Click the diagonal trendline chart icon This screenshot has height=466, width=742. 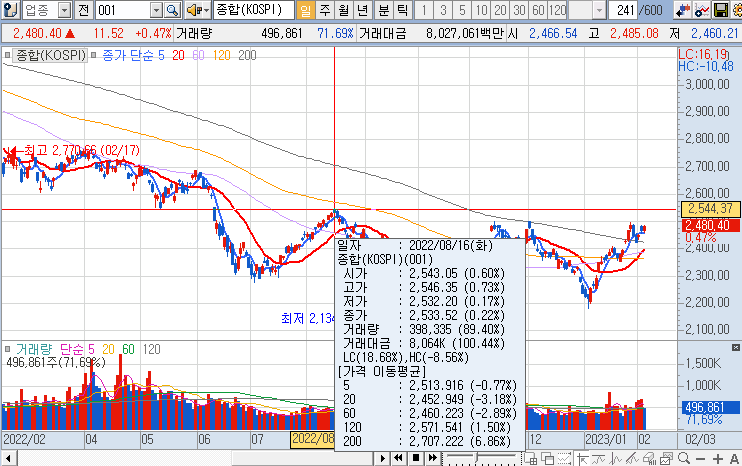coord(632,458)
